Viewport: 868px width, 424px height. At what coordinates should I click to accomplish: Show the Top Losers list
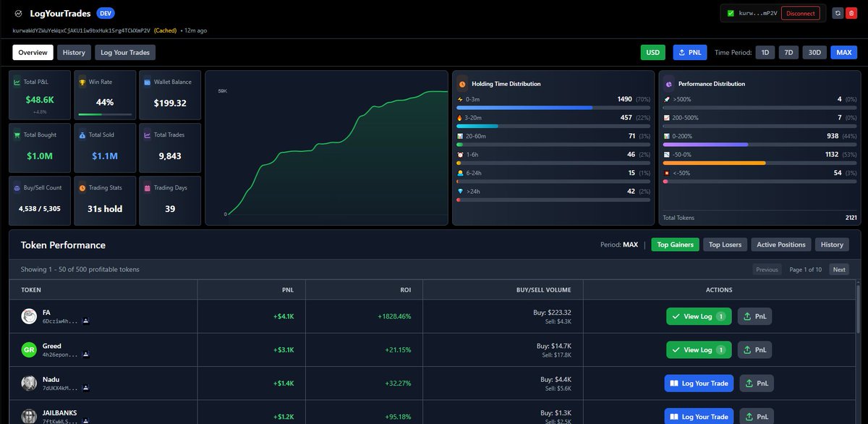726,245
